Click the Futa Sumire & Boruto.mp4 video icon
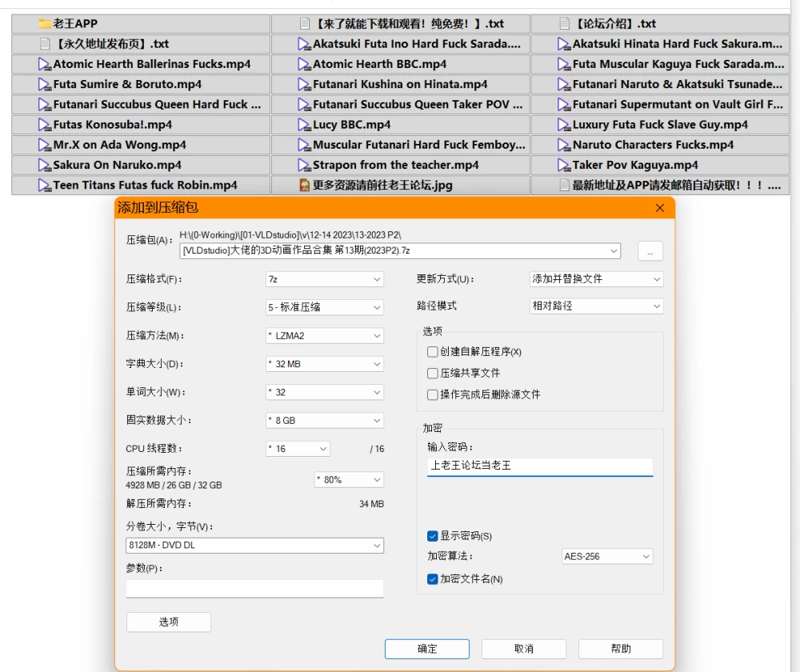Image resolution: width=800 pixels, height=672 pixels. click(45, 84)
